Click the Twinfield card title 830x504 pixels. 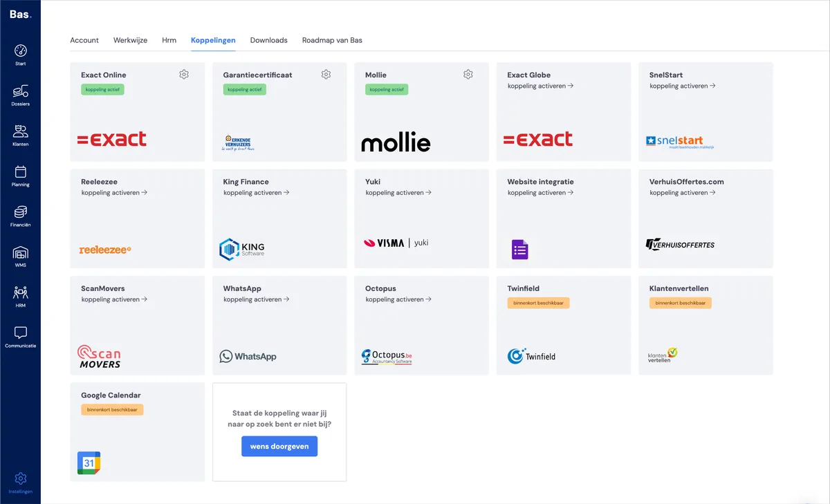click(524, 288)
